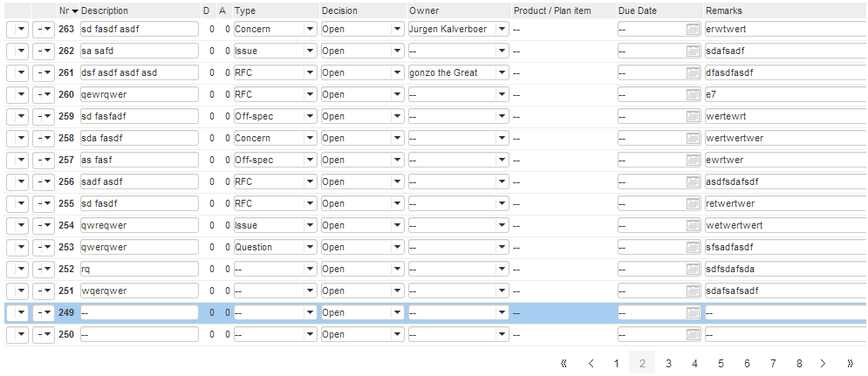868x376 pixels.
Task: Click Nr column sort arrow
Action: pos(75,11)
